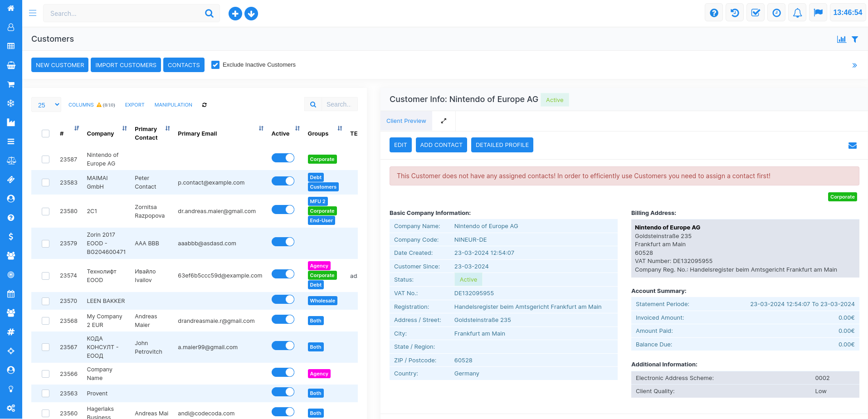Click the expand arrows icon beside Client Preview

point(444,121)
